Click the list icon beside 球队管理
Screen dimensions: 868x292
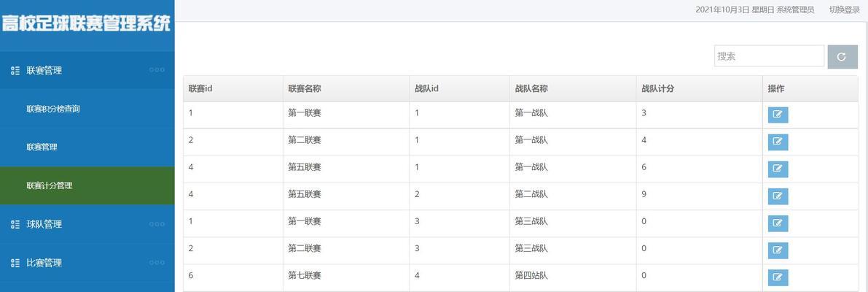(15, 224)
